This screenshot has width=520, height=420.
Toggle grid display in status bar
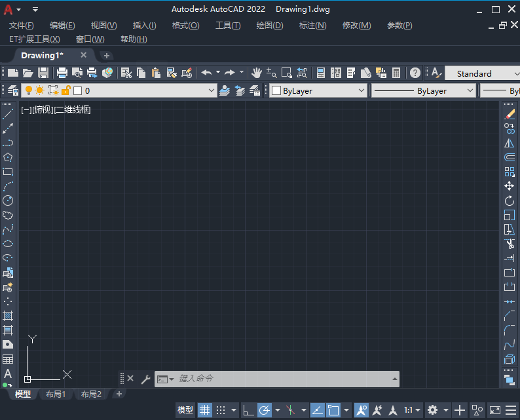point(205,410)
